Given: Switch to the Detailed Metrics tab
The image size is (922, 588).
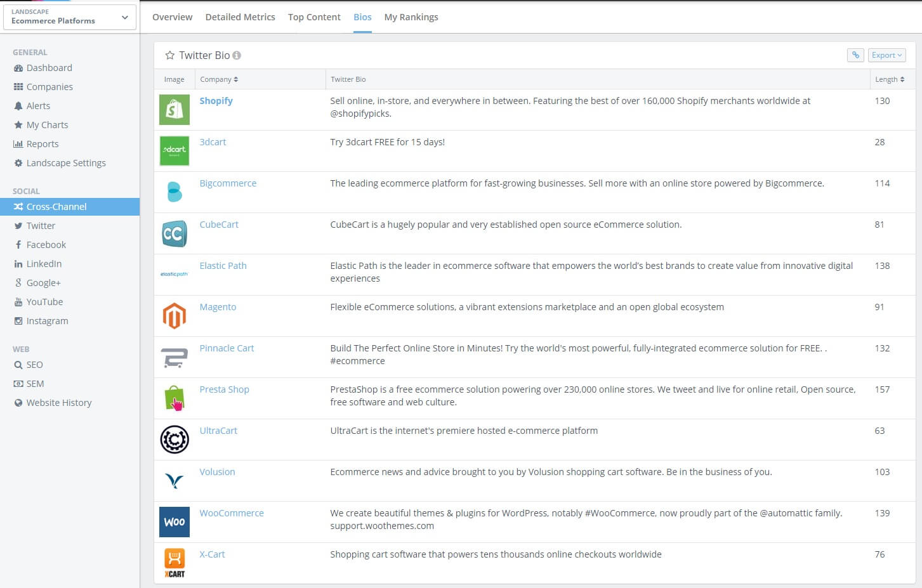Looking at the screenshot, I should [240, 17].
